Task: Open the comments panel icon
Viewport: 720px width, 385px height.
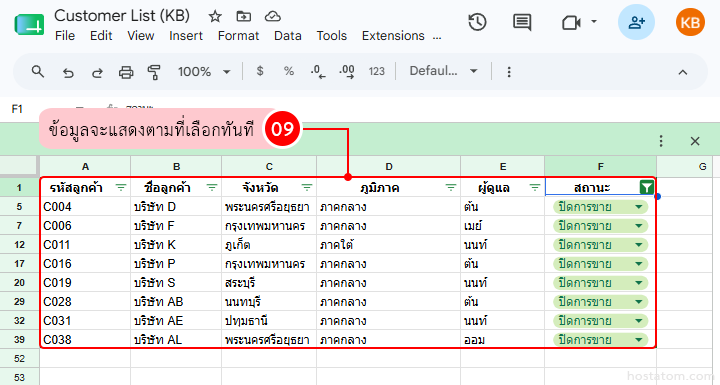Action: coord(522,22)
